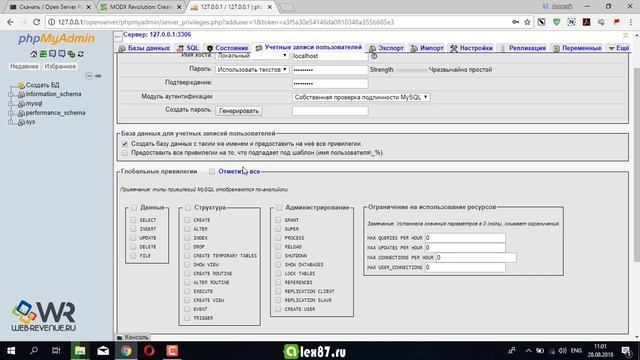Check the DROP privilege
The height and width of the screenshot is (360, 640).
coord(187,247)
